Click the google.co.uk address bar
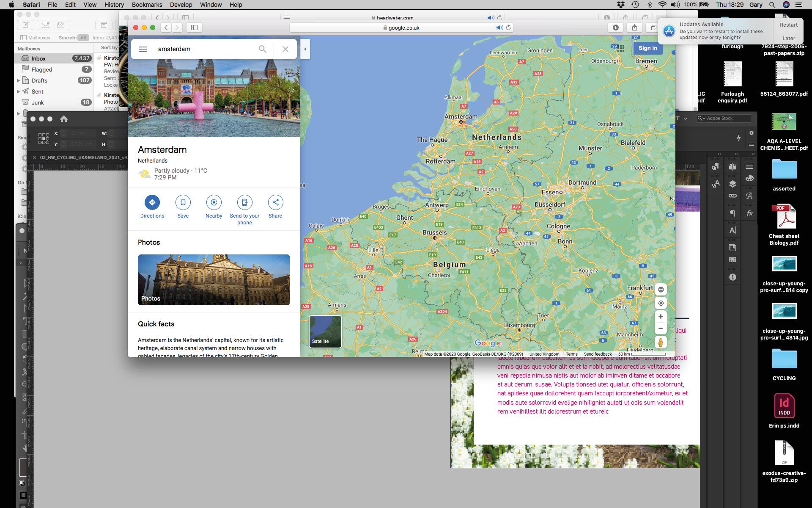This screenshot has width=812, height=508. pos(401,28)
